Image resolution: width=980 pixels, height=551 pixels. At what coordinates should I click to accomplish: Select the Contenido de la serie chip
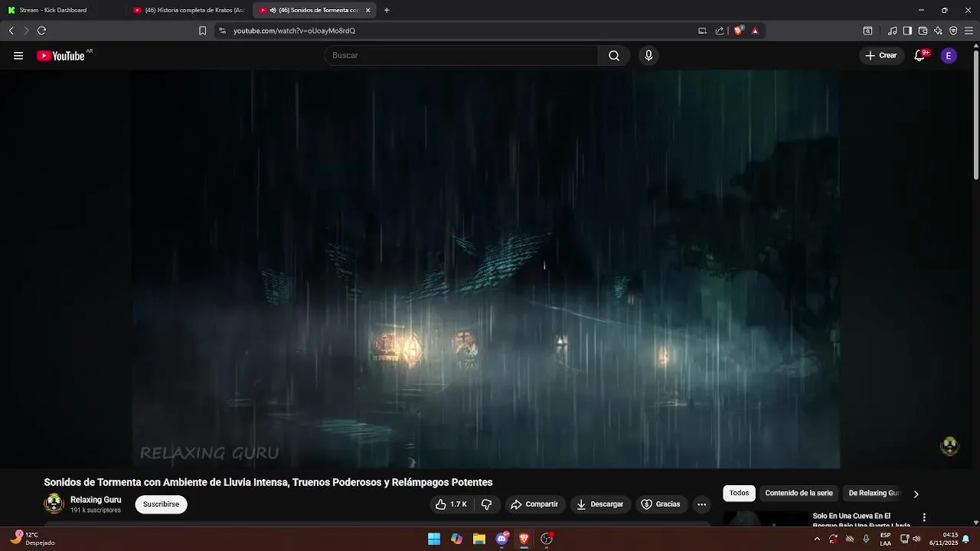(x=799, y=494)
